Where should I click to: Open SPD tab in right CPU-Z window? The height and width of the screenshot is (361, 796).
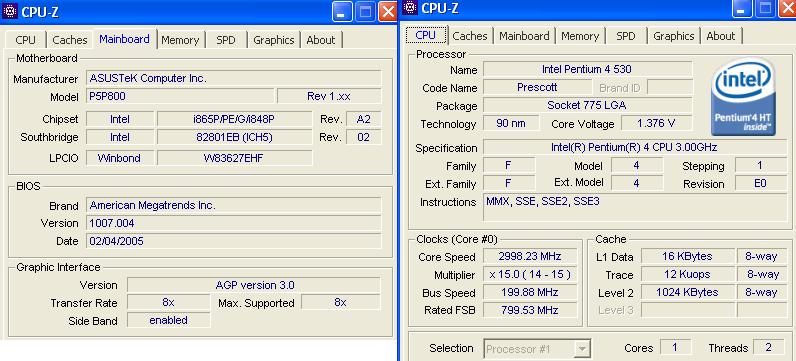(x=625, y=36)
